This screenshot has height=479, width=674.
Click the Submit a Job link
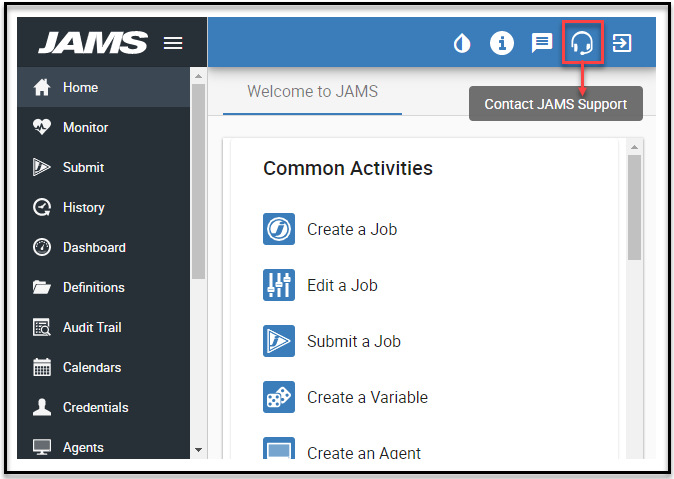click(x=354, y=341)
